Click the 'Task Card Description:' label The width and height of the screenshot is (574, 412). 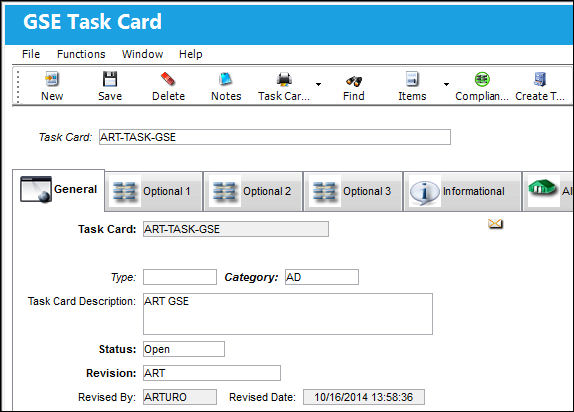pos(82,301)
